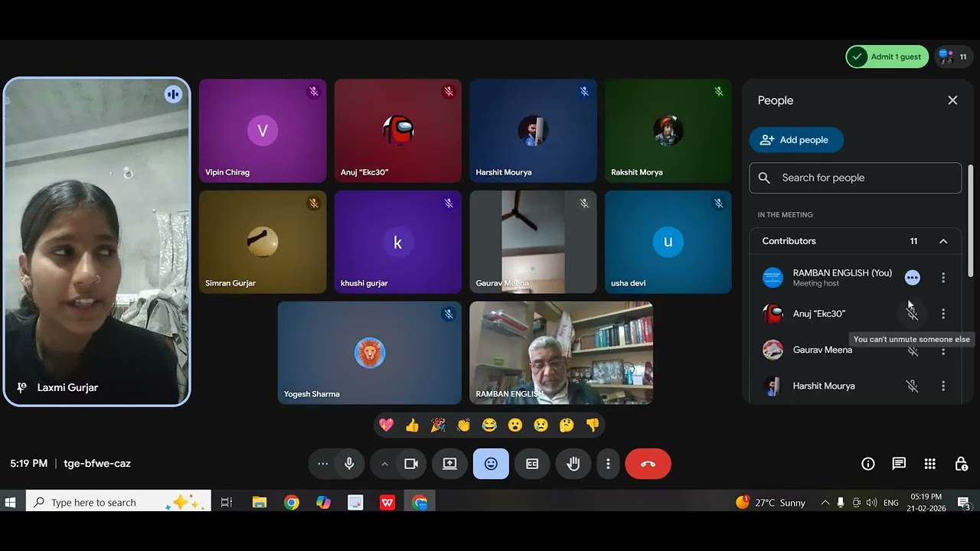Send the laughing face reaction
Screen dimensions: 980x551
[x=489, y=425]
